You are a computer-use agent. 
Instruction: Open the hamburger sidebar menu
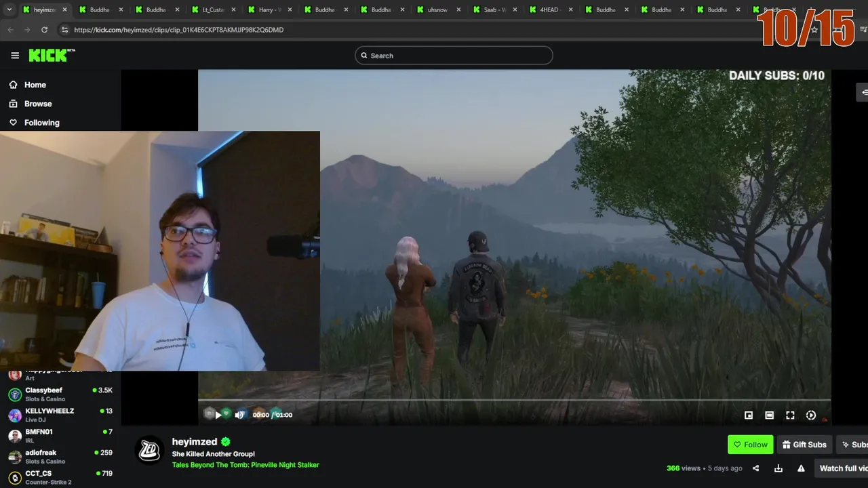[x=15, y=56]
